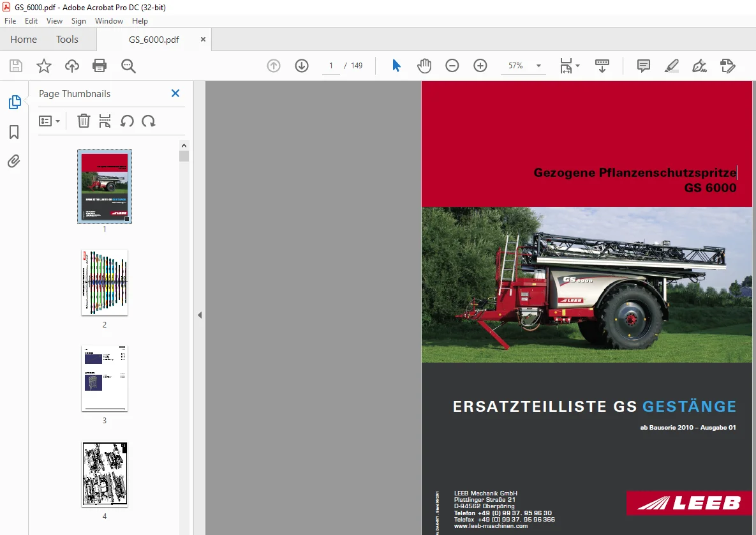
Task: Close the GS_6000.pdf tab
Action: click(203, 40)
